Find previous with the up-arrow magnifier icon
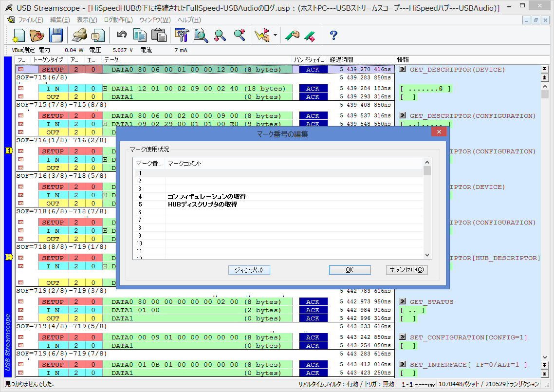This screenshot has height=392, width=554. [240, 36]
